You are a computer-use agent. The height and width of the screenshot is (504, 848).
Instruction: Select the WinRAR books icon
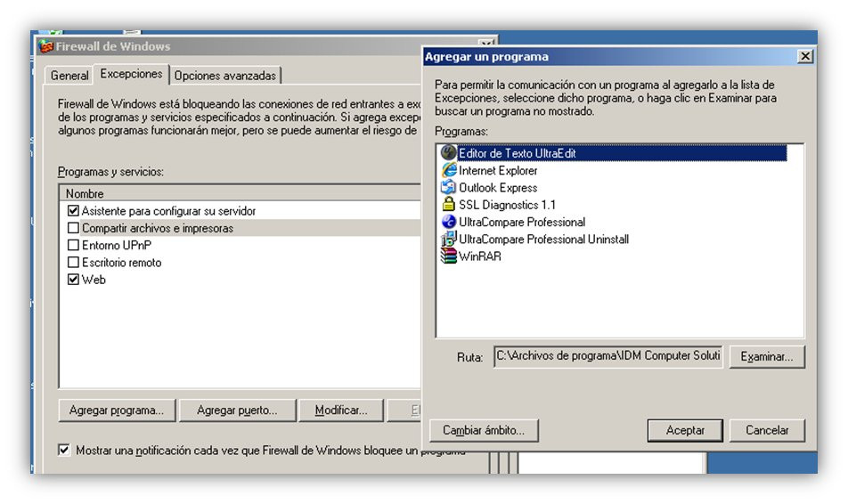(x=448, y=256)
